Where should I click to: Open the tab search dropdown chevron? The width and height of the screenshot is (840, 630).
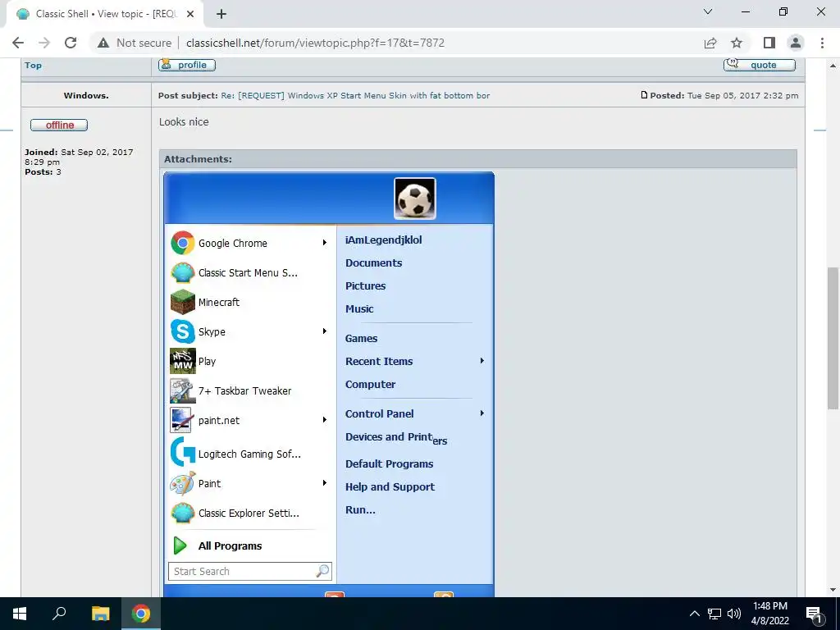(708, 11)
